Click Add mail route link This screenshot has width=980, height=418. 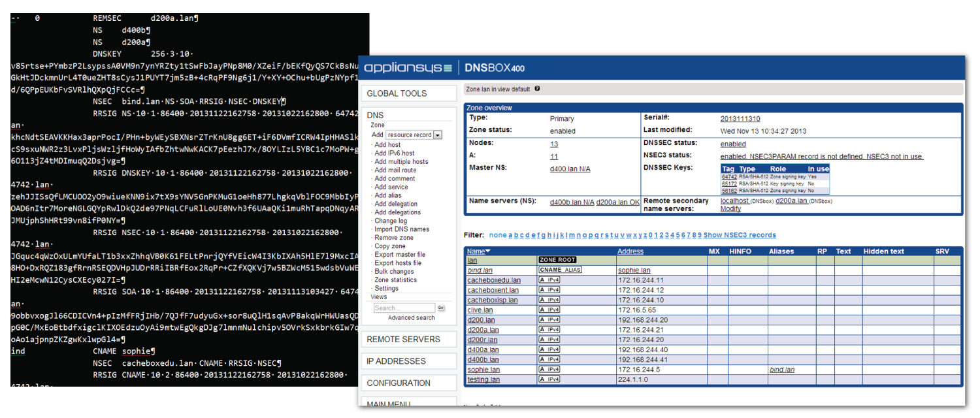tap(395, 170)
